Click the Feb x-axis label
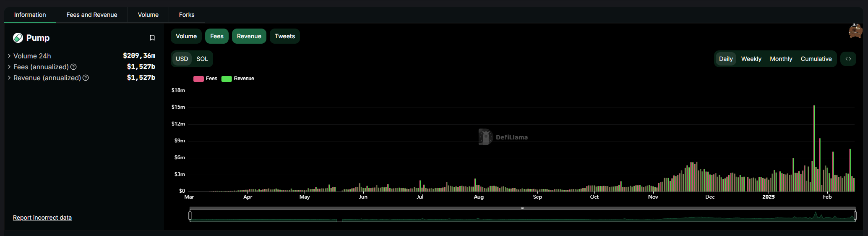The height and width of the screenshot is (236, 868). tap(827, 197)
